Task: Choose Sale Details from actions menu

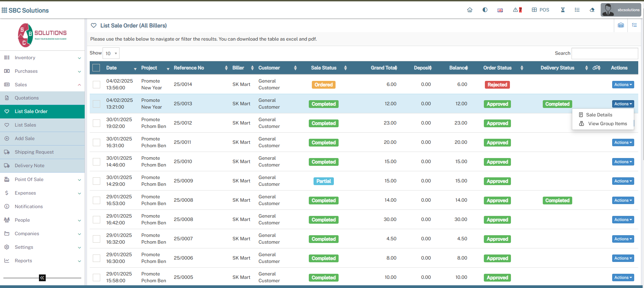Action: coord(599,115)
